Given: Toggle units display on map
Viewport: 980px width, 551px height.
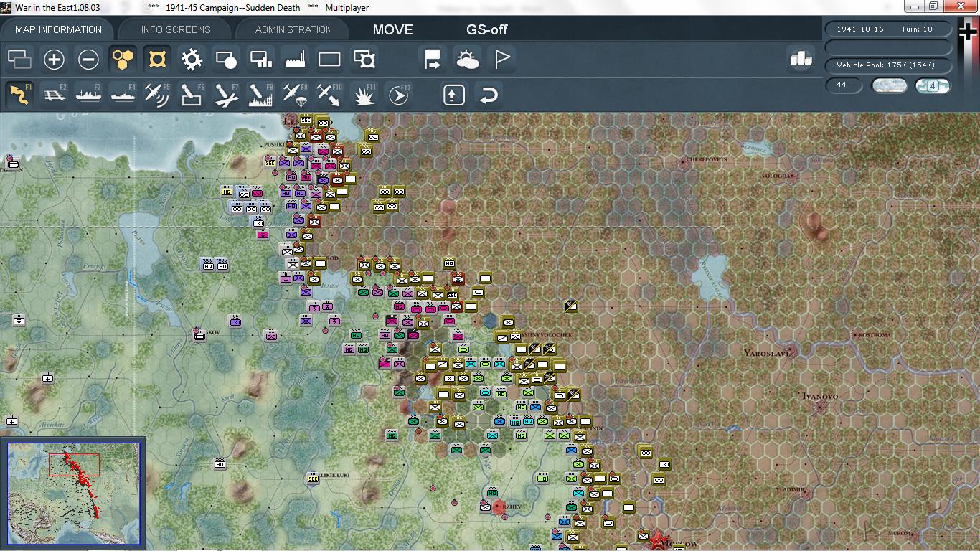Looking at the screenshot, I should [x=19, y=60].
